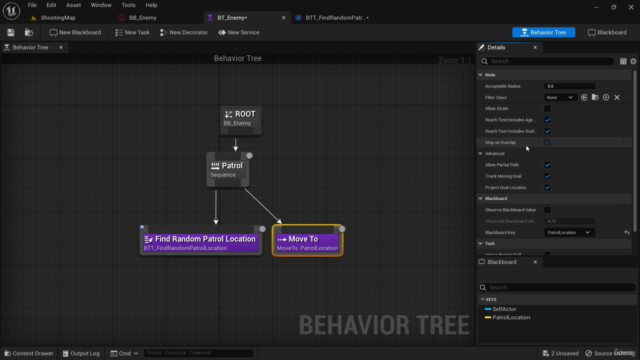Close the Details panel
This screenshot has width=640, height=360.
[535, 48]
